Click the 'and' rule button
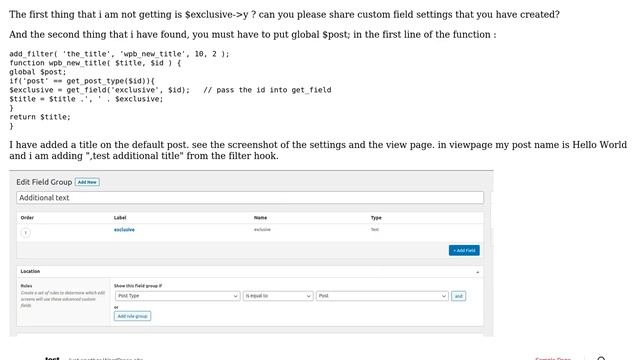Image resolution: width=640 pixels, height=360 pixels. coord(458,296)
